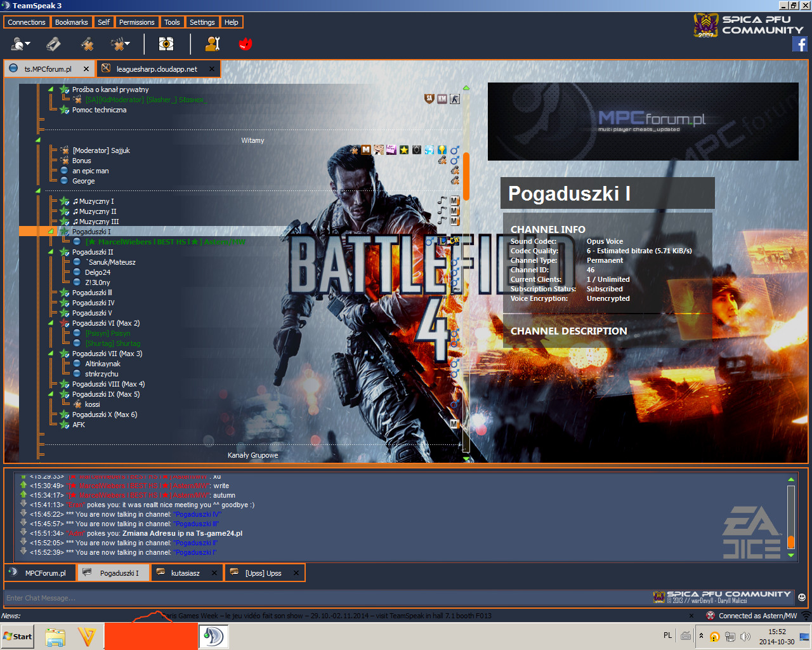Follow the Pogaduszki III link in chat log
Viewport: 812px width, 650px height.
point(197,524)
